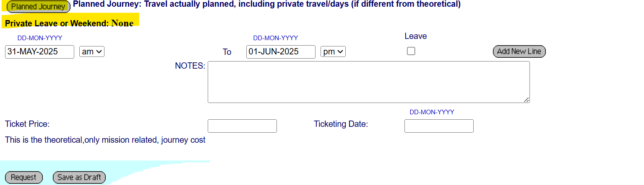Click the Save as Draft button
This screenshot has height=185, width=644.
[x=79, y=177]
